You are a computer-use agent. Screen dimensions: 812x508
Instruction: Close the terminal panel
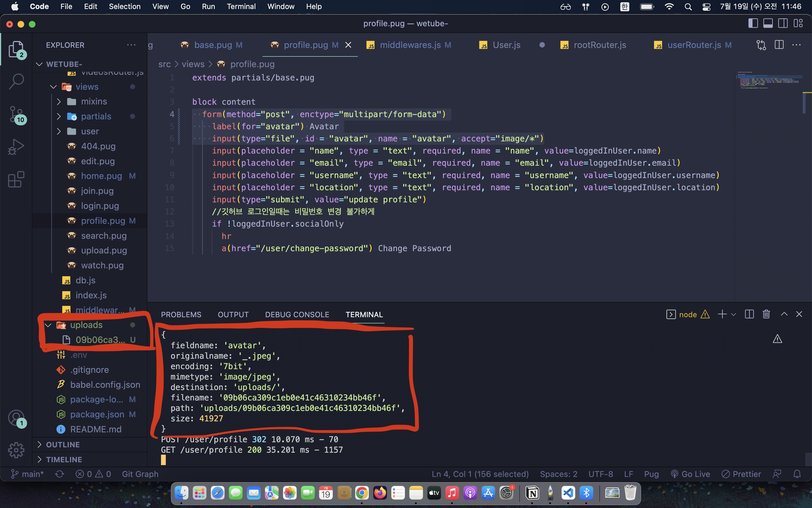[799, 314]
